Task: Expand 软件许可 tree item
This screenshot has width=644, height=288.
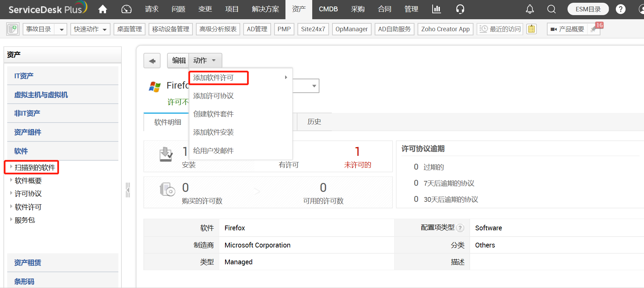Action: (11, 206)
